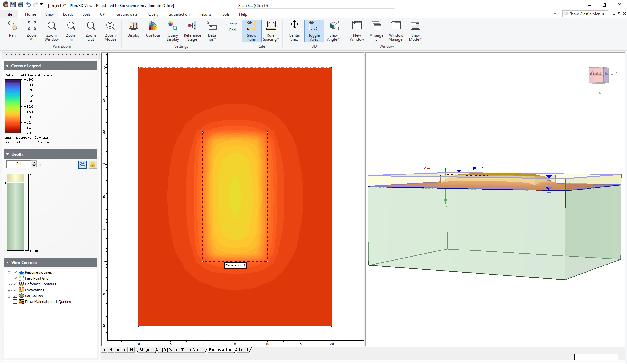This screenshot has height=364, width=627.
Task: Enable Query Display
Action: (x=172, y=30)
